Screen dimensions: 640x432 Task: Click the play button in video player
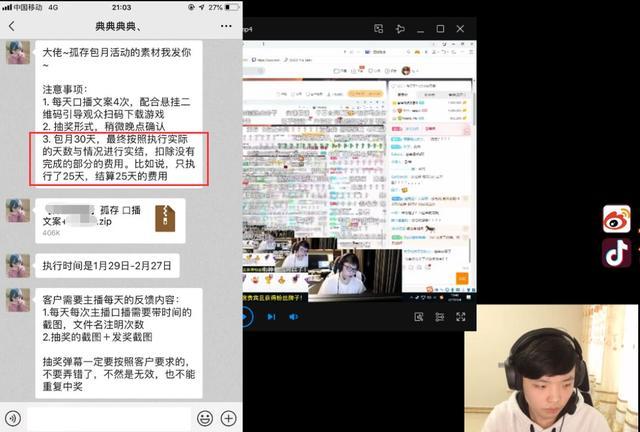tap(247, 317)
